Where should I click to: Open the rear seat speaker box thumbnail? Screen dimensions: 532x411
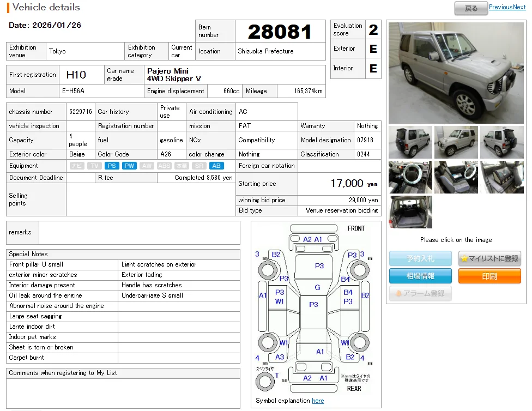pos(502,177)
